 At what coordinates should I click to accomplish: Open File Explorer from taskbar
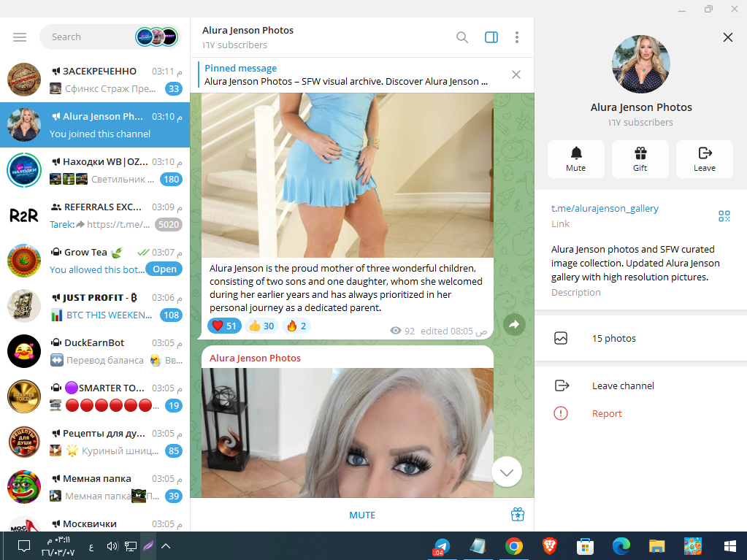pos(656,546)
